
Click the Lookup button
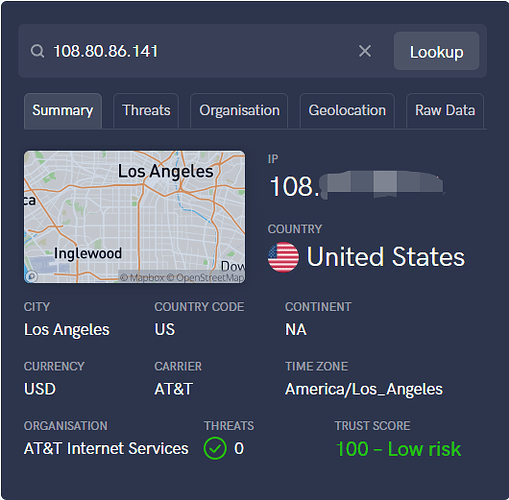click(x=436, y=51)
